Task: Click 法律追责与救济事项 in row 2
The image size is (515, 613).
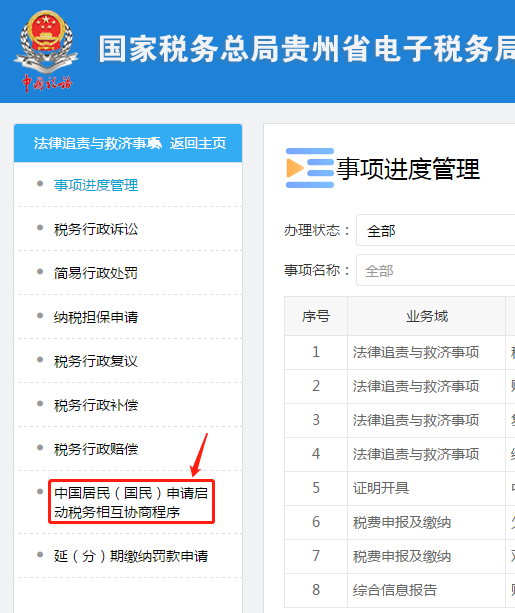Action: [416, 386]
